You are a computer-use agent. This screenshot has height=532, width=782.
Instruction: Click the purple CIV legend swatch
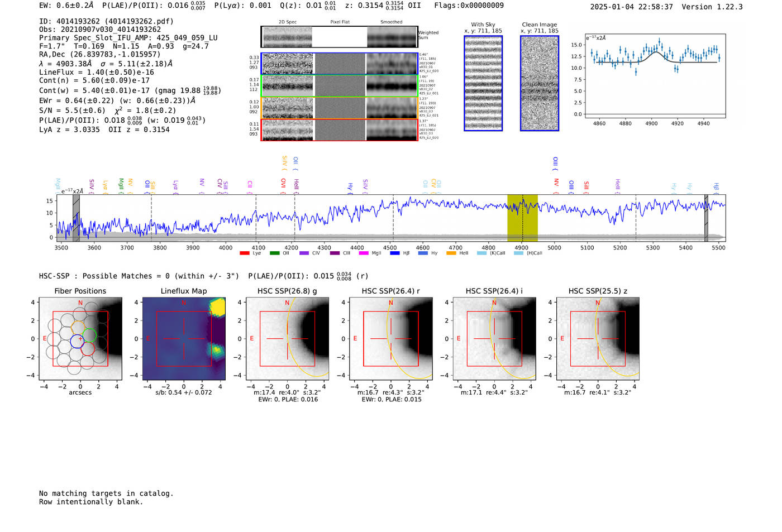(x=304, y=253)
